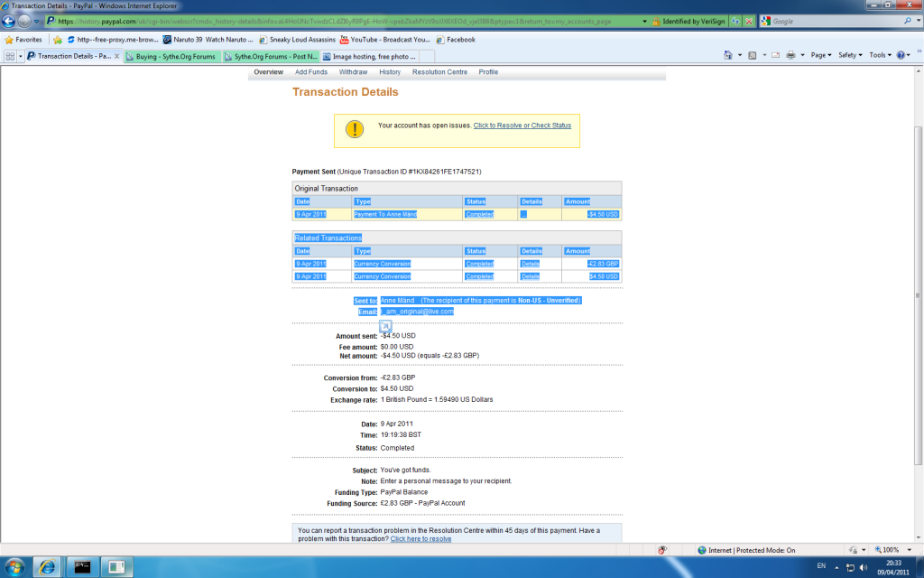Click the RSS feeds icon
Screen dimensions: 924x578
pyautogui.click(x=752, y=55)
